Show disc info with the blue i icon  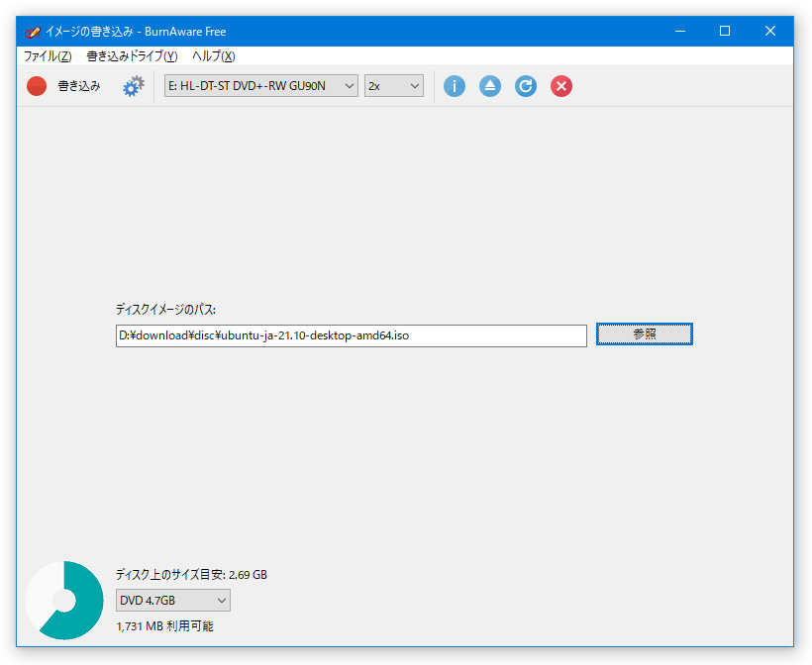pyautogui.click(x=455, y=86)
